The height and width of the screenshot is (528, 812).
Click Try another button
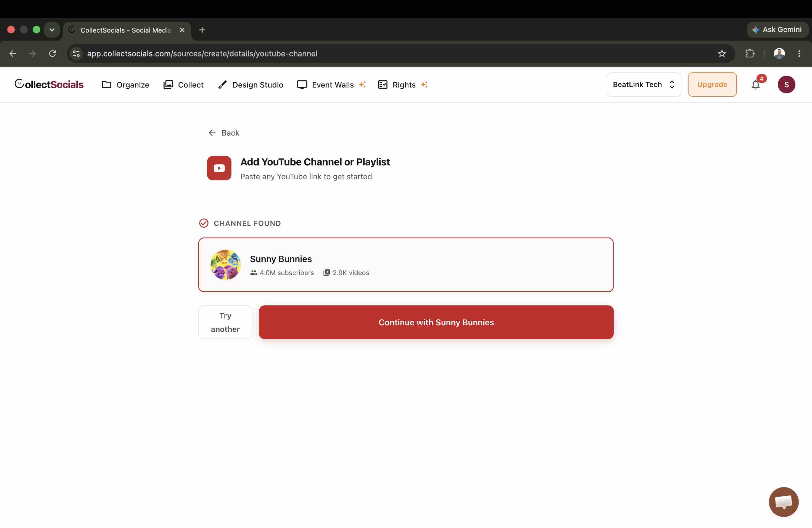(225, 322)
